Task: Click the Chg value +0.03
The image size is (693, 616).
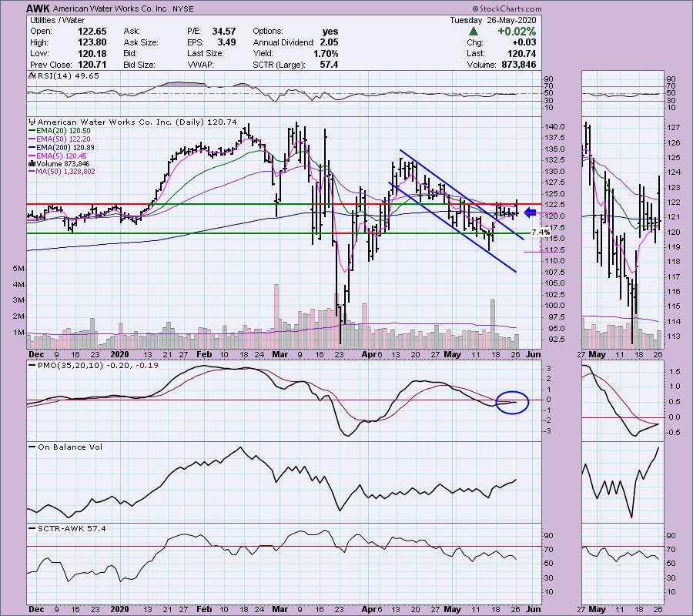Action: [524, 42]
